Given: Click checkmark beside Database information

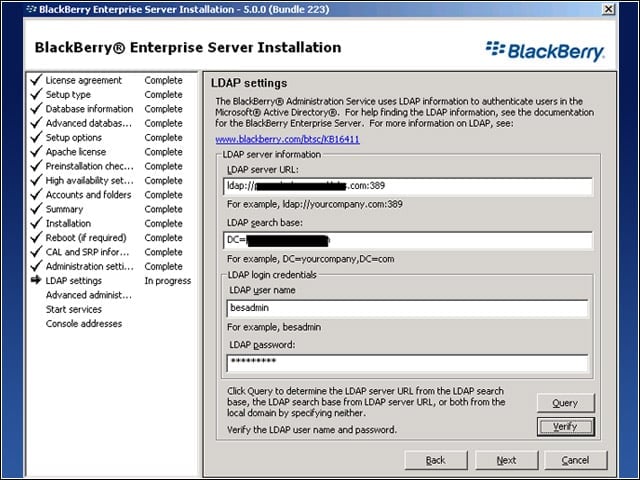Looking at the screenshot, I should click(36, 108).
